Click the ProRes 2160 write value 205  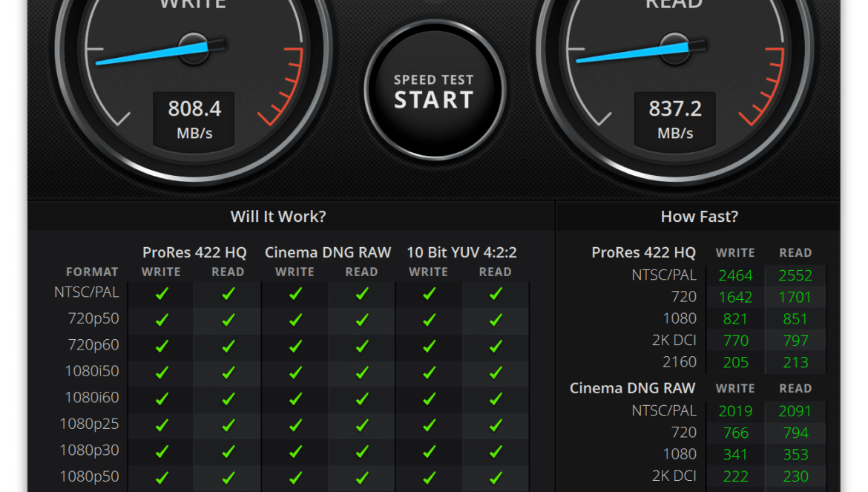(736, 362)
